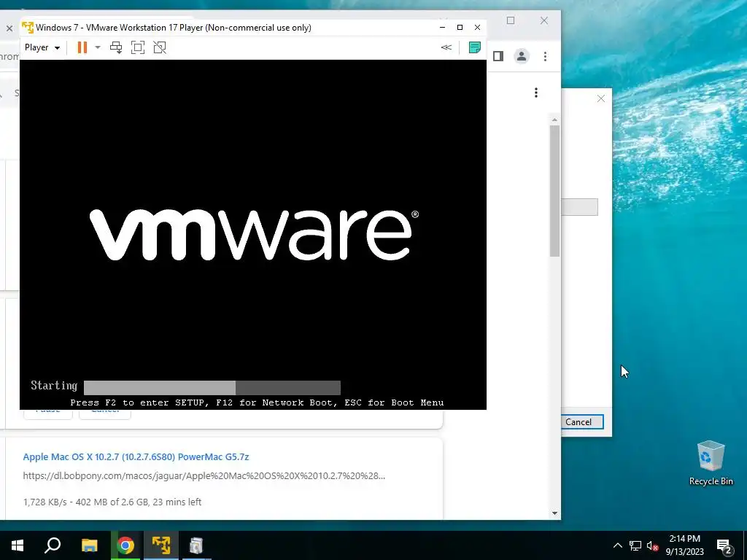Close the Chrome window behind VMware
Screen dimensions: 747x560
(x=544, y=20)
